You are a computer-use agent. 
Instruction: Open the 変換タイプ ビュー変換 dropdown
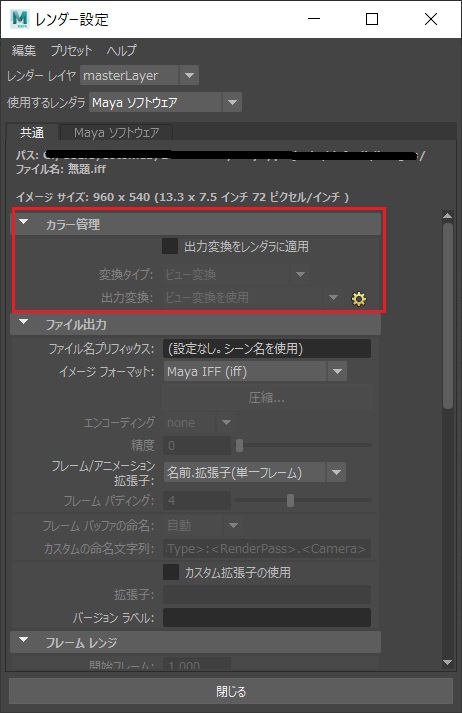pyautogui.click(x=236, y=274)
